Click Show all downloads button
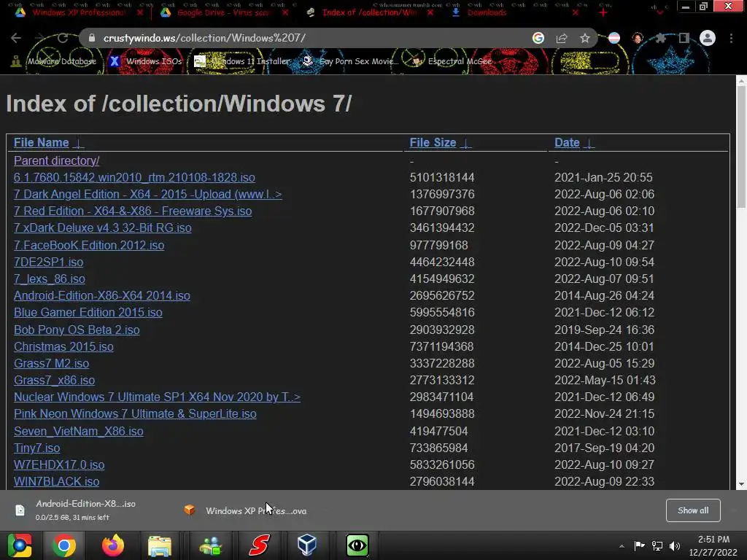 coord(693,510)
